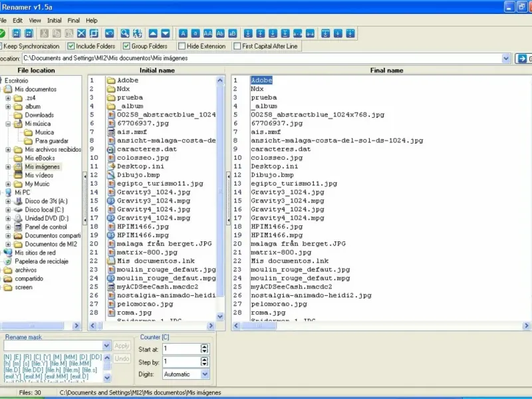Click the delete X toolbar icon
Screen dimensions: 532x399
(x=80, y=33)
